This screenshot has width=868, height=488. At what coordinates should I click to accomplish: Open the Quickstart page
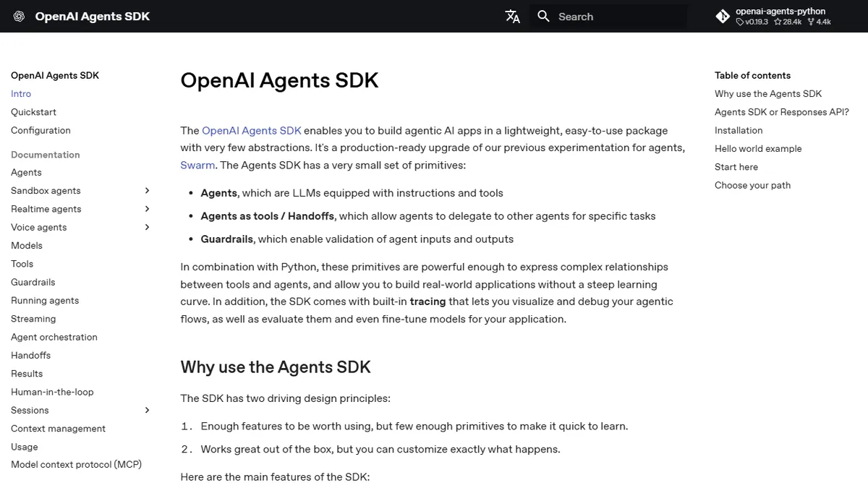pyautogui.click(x=33, y=112)
